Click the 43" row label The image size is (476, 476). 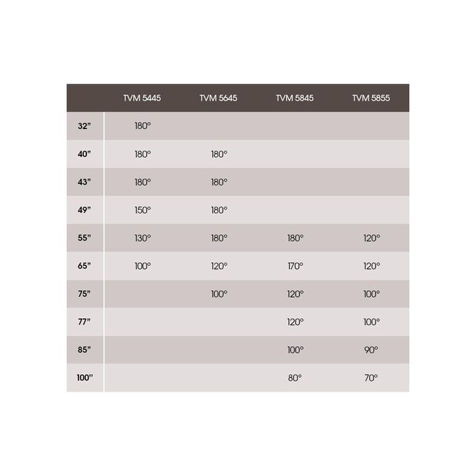click(x=85, y=182)
